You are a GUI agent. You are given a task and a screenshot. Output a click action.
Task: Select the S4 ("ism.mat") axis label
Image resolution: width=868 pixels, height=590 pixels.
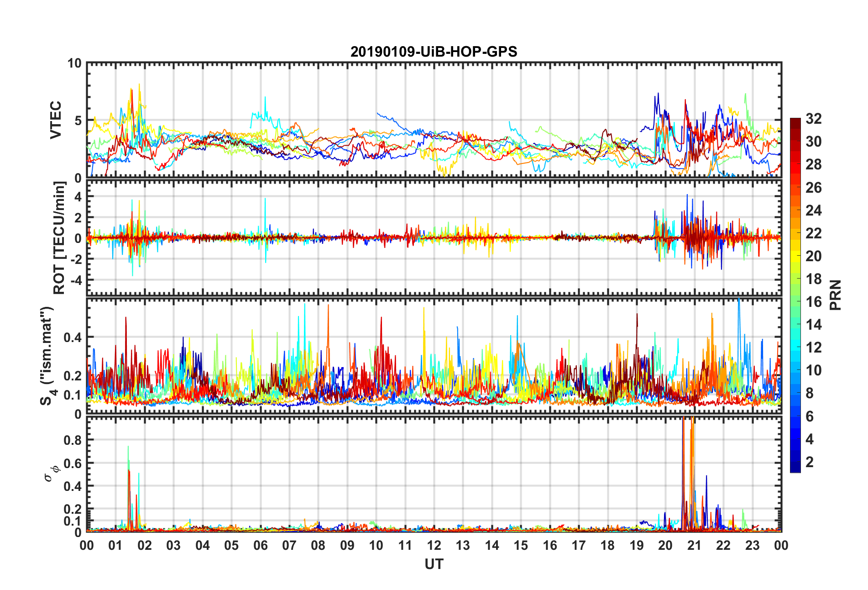47,356
